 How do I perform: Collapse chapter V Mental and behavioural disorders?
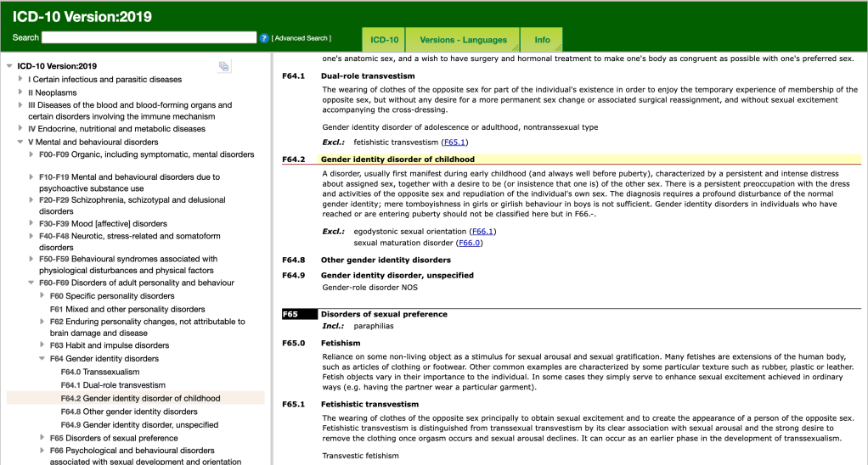20,142
